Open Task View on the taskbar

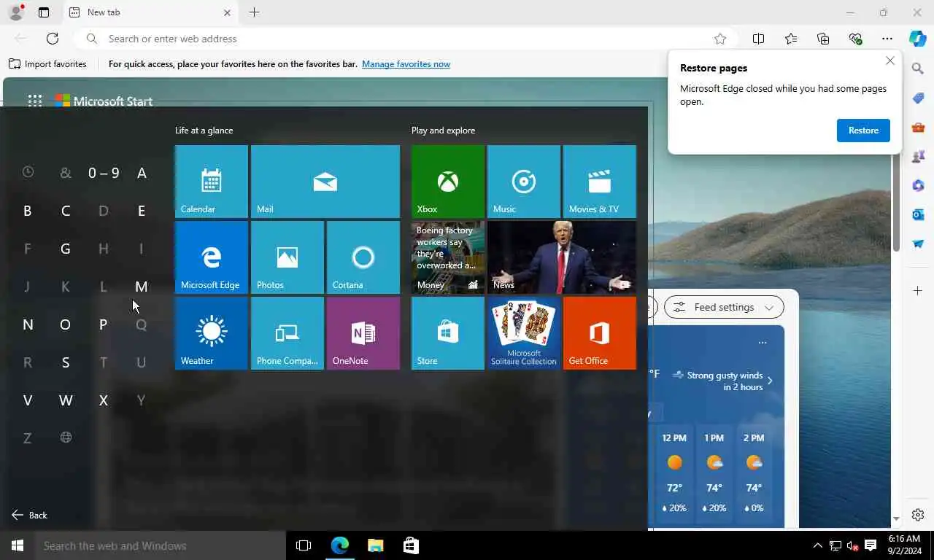point(304,545)
